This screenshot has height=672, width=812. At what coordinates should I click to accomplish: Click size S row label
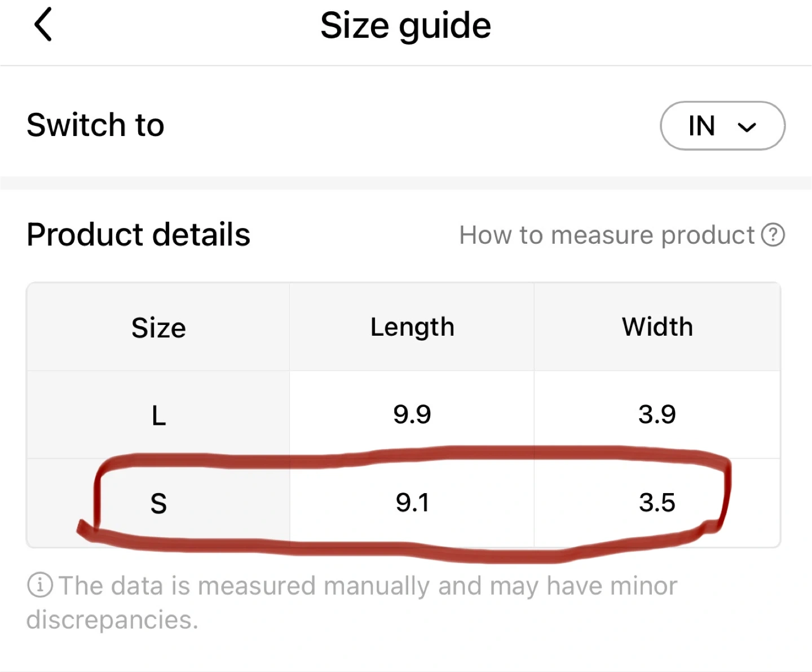[158, 503]
